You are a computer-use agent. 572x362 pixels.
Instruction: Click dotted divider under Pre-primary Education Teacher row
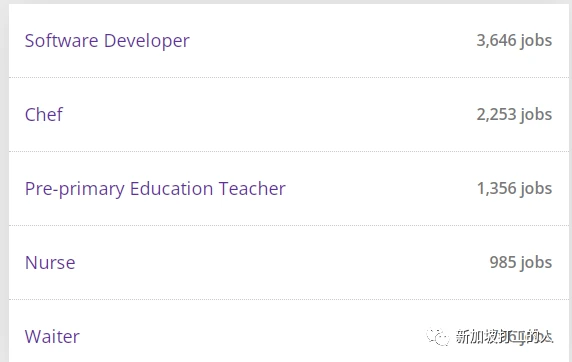pos(289,226)
